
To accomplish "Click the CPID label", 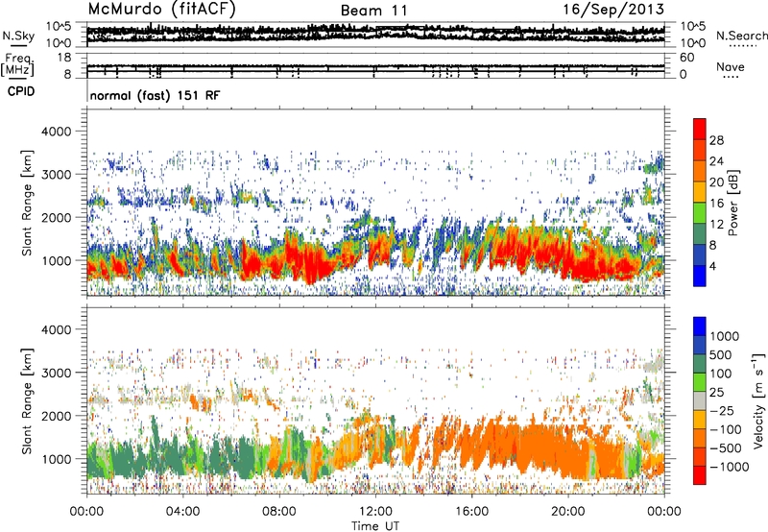I will (21, 91).
